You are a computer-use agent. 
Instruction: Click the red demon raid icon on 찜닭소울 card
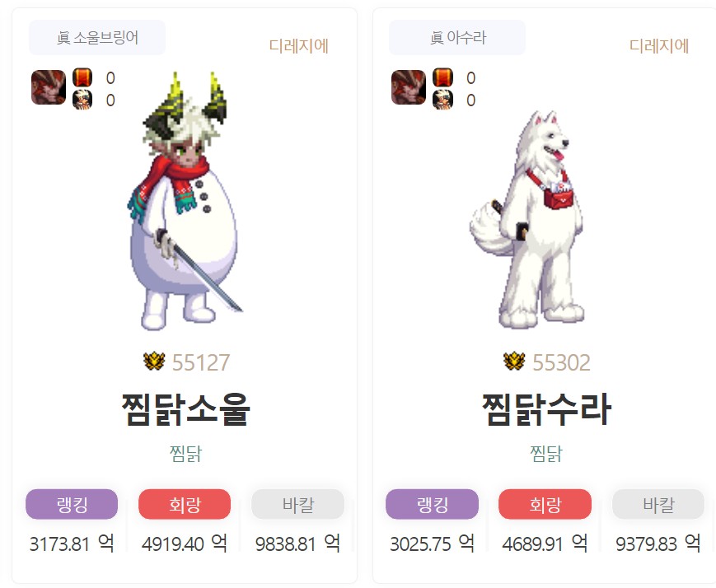click(49, 87)
